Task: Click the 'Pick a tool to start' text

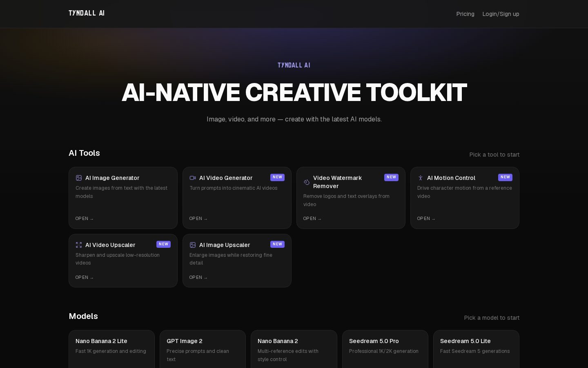Action: click(494, 155)
